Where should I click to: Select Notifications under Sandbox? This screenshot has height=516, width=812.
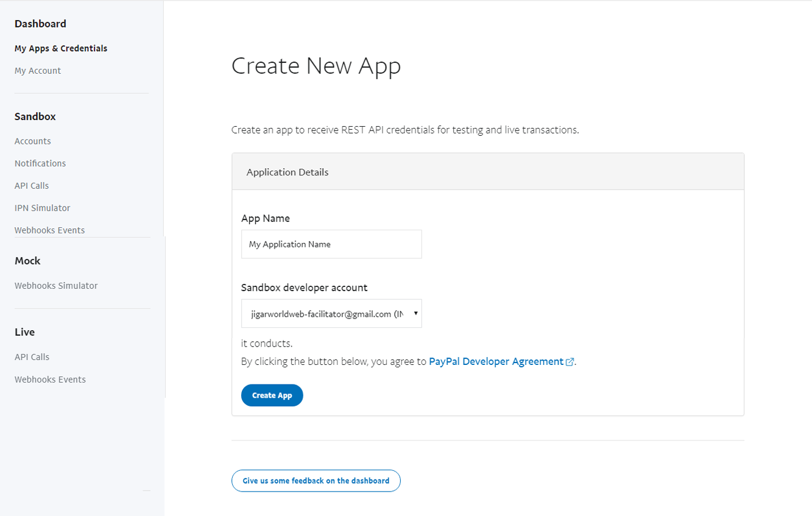(x=40, y=163)
